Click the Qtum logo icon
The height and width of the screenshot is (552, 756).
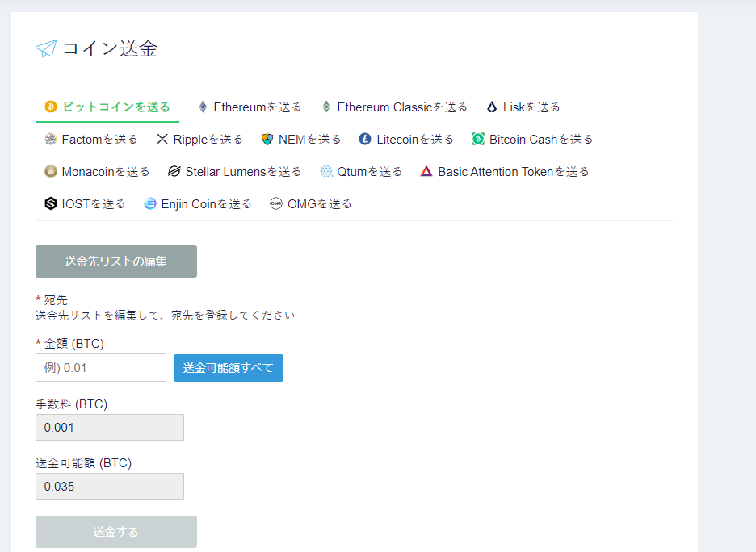(326, 171)
